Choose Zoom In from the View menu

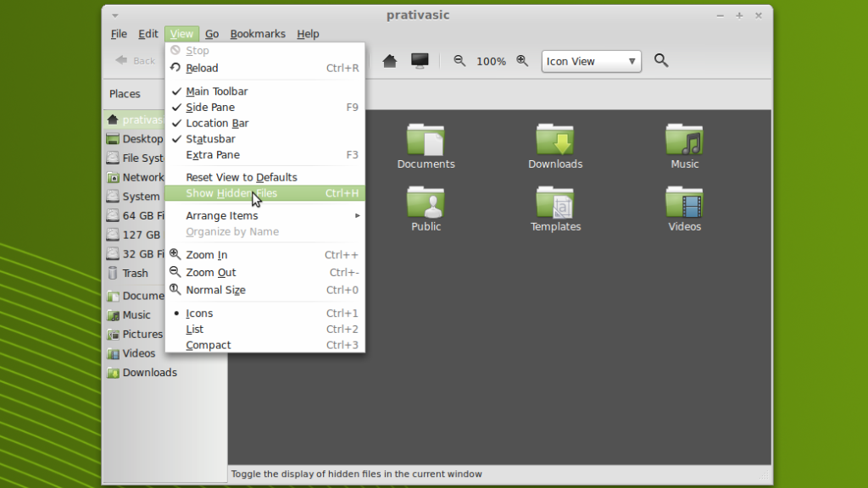point(264,255)
